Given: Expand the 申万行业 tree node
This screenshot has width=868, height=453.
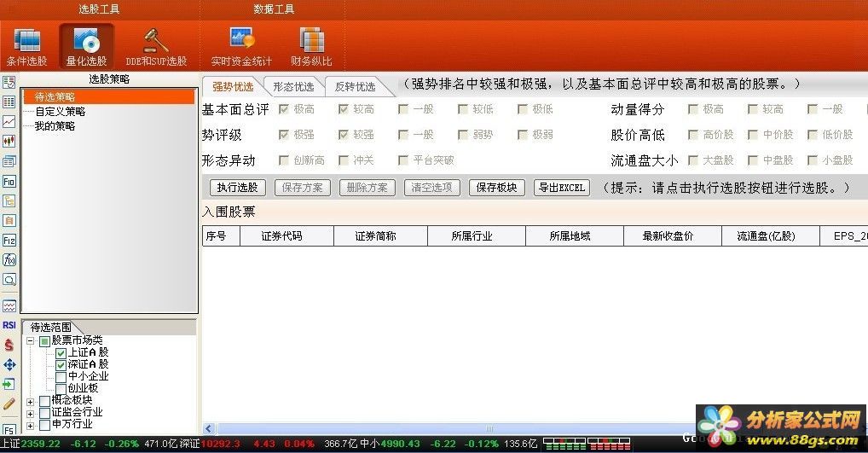Looking at the screenshot, I should click(x=31, y=426).
